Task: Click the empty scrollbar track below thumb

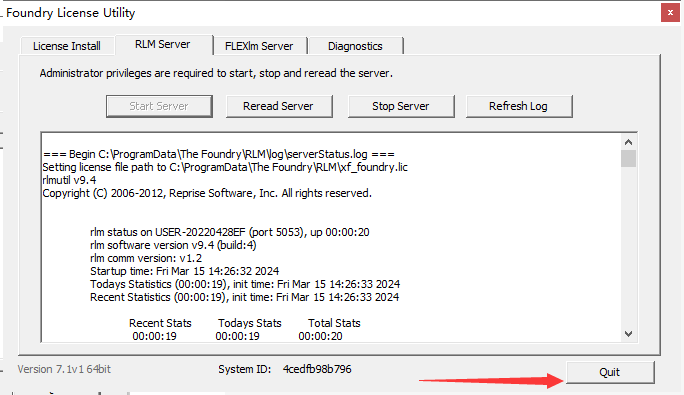Action: [x=628, y=247]
